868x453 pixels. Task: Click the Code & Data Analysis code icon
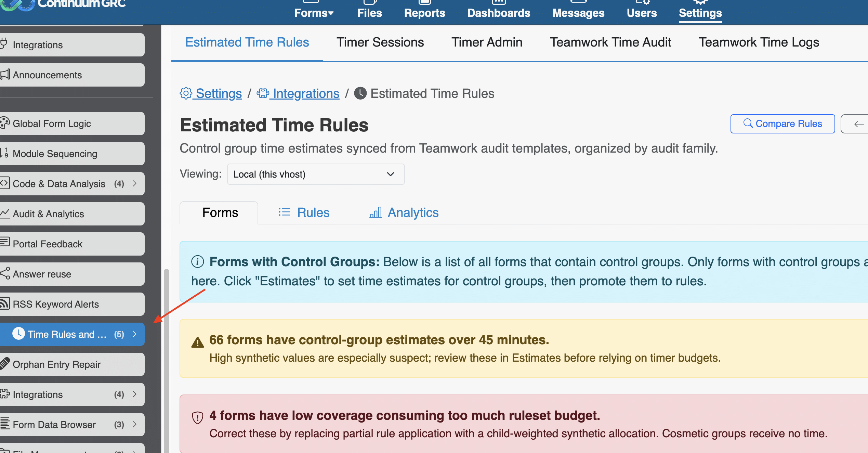[5, 183]
